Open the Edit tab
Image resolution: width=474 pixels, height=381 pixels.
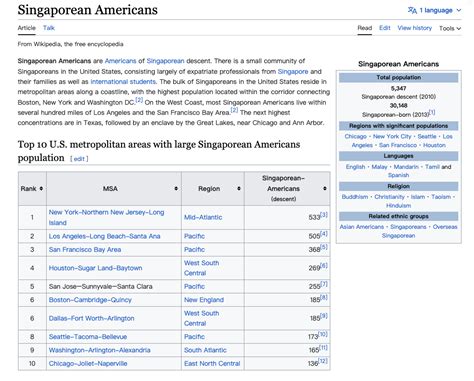(x=385, y=28)
